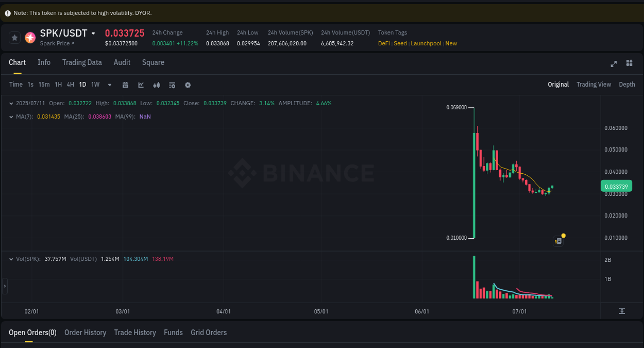This screenshot has width=644, height=348.
Task: Open extra timeframe options arrow
Action: [x=109, y=85]
